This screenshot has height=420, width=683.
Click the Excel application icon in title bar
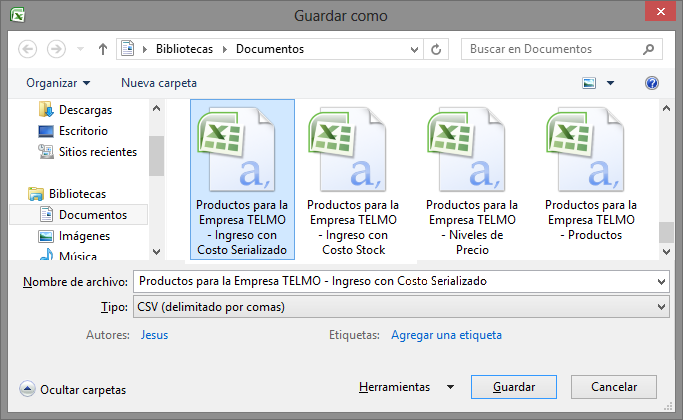(17, 15)
